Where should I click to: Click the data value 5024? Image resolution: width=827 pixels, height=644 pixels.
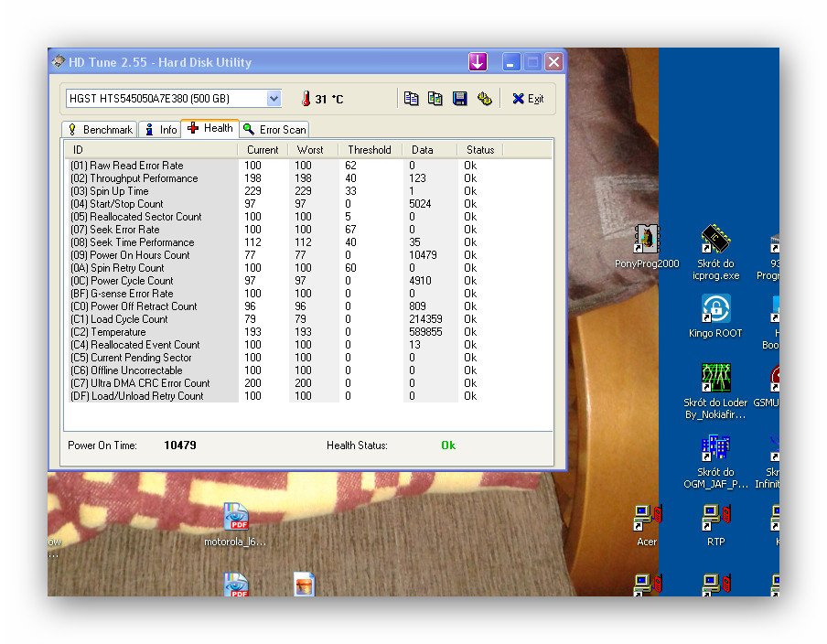point(420,204)
